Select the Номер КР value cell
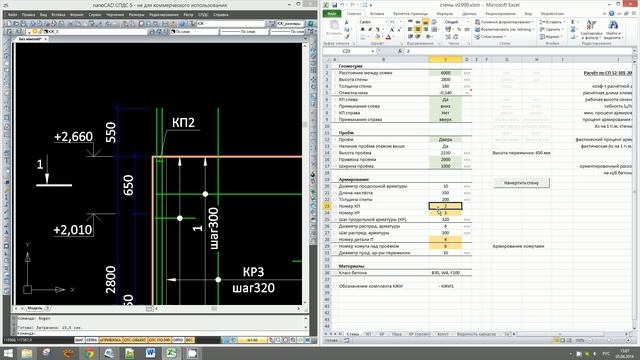Screen dimensions: 640x360 click(445, 213)
